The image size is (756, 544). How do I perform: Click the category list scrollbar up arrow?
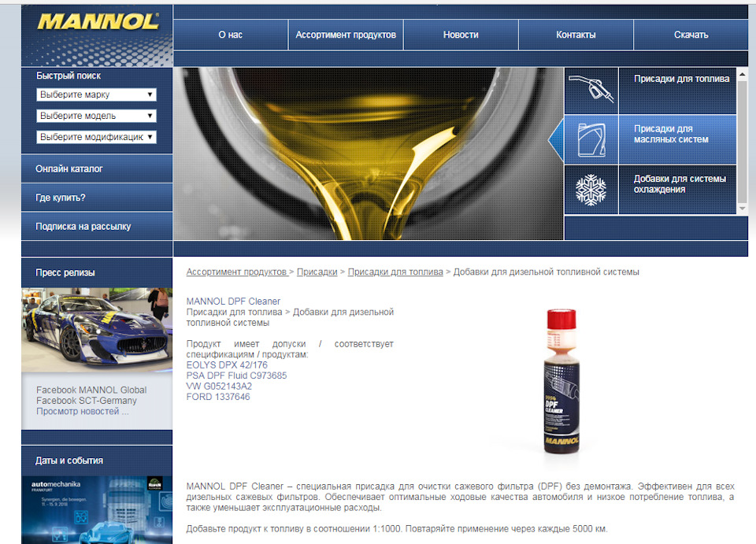(743, 75)
